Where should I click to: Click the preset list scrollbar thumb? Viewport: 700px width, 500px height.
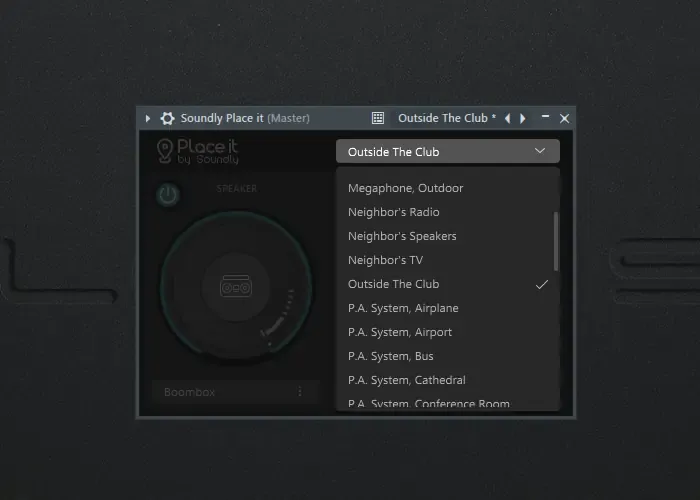pyautogui.click(x=556, y=241)
